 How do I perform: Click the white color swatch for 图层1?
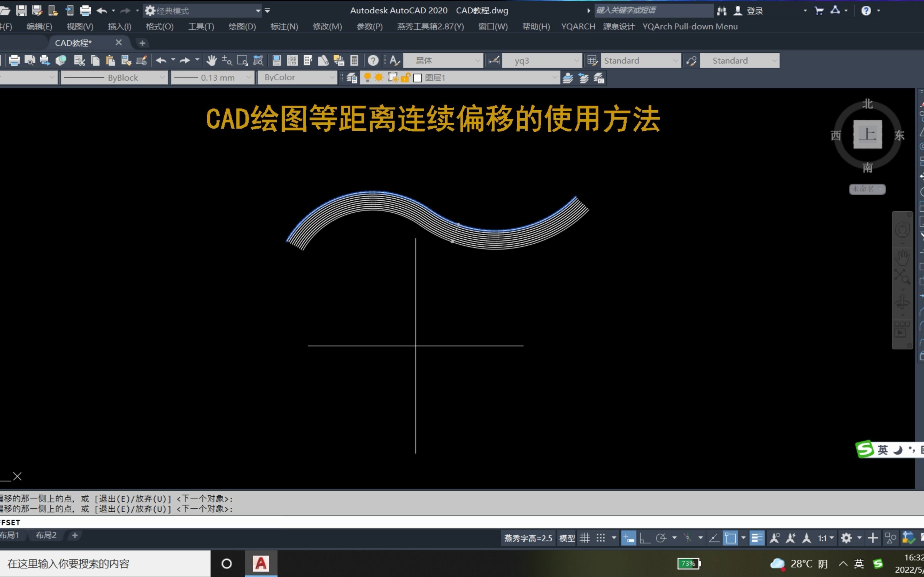pos(417,78)
